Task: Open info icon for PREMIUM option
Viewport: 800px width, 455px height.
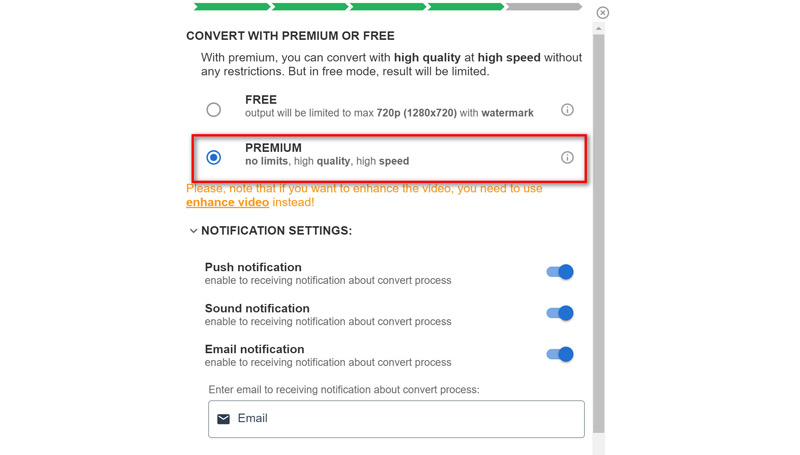Action: tap(567, 158)
